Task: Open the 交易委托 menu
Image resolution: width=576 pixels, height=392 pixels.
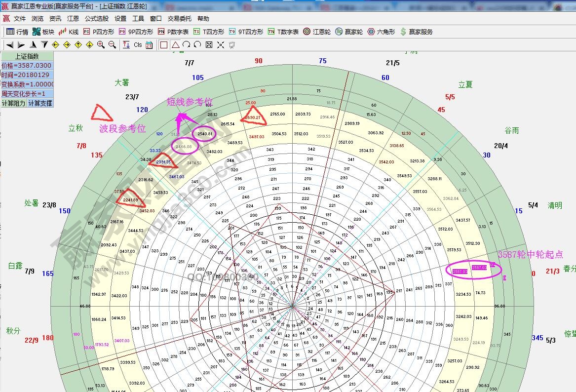Action: pyautogui.click(x=179, y=19)
